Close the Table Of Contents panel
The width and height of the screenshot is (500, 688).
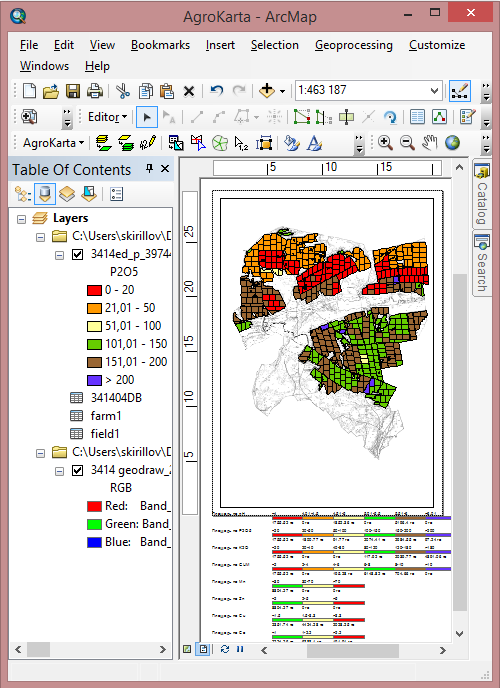coord(165,168)
